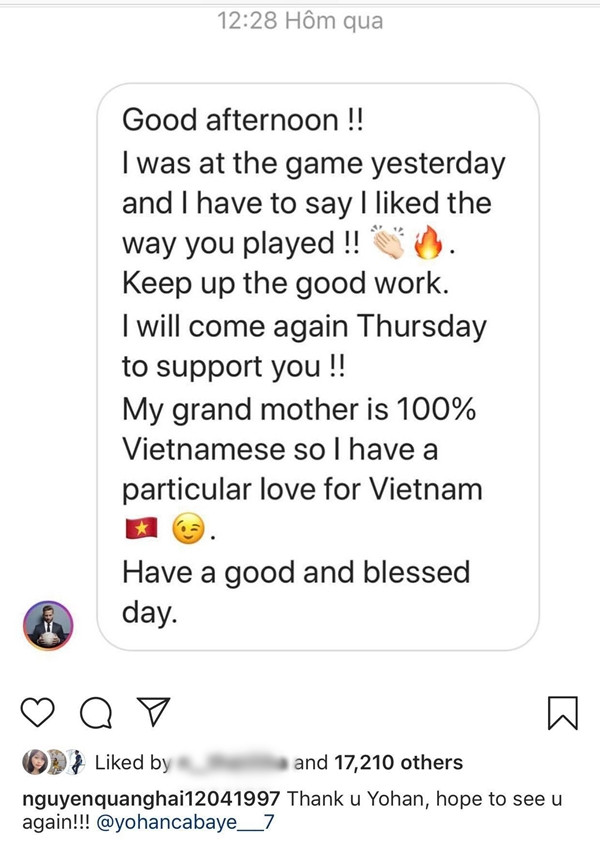
Task: Click the third liker's avatar thumbnail
Action: click(x=77, y=762)
